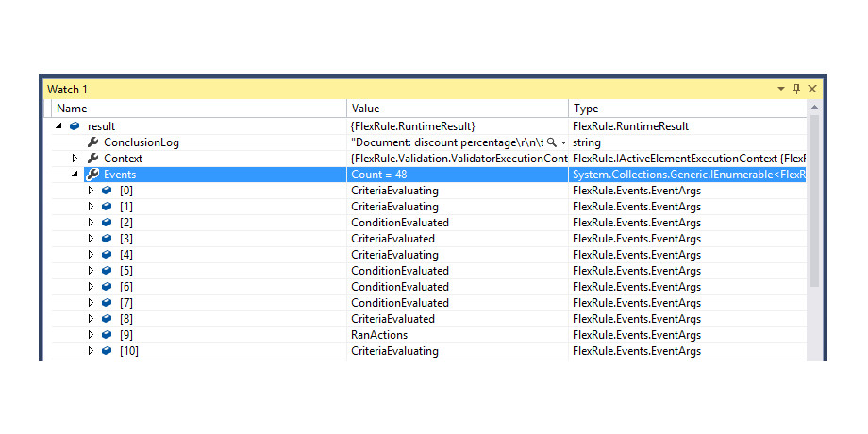The height and width of the screenshot is (434, 868).
Task: Select the Count = 48 value
Action: pos(379,175)
